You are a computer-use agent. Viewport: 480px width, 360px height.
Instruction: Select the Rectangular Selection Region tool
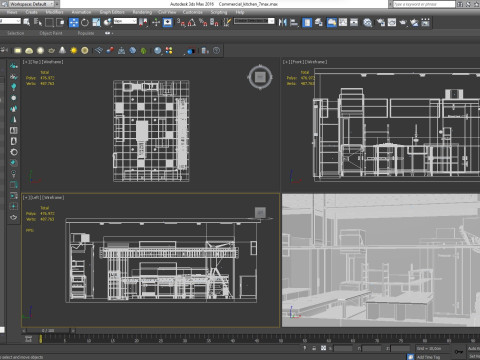pos(49,23)
